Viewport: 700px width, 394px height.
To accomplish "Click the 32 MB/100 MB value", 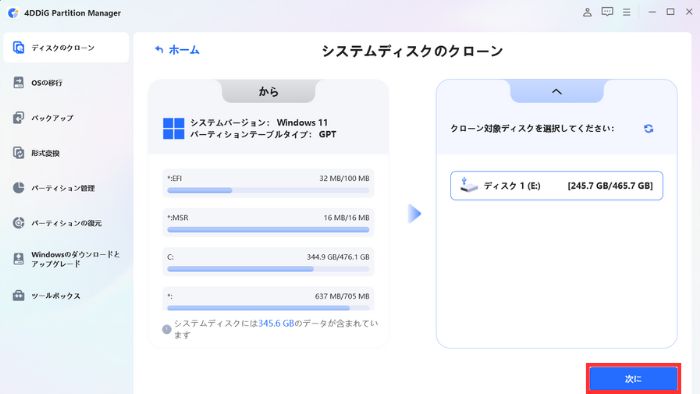I will pos(344,178).
